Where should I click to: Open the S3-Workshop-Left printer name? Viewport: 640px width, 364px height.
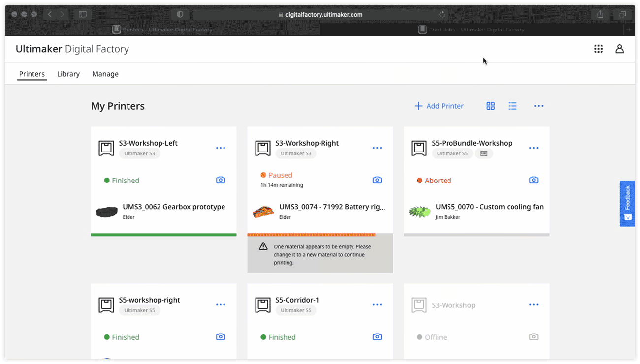click(x=148, y=143)
